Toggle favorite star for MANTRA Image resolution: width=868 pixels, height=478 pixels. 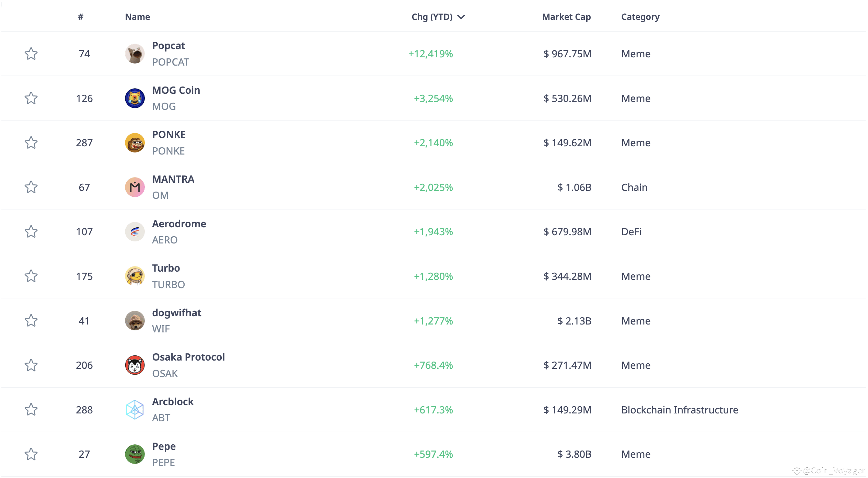coord(31,187)
